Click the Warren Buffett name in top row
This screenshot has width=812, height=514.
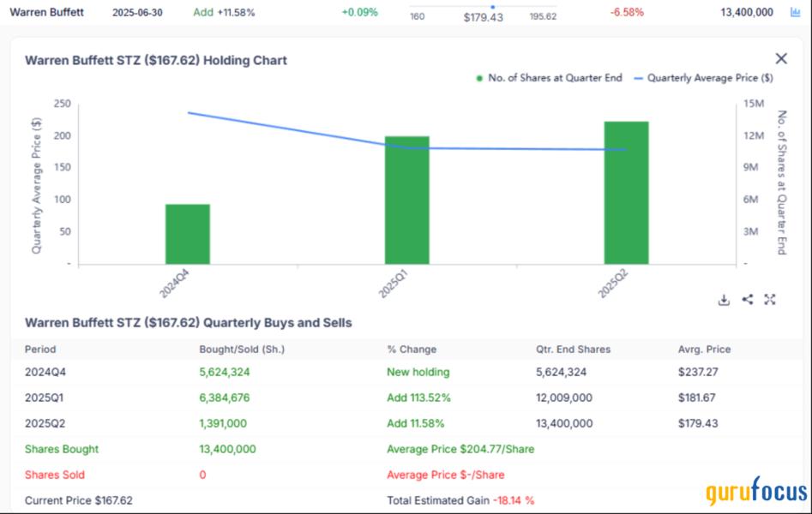pos(46,12)
